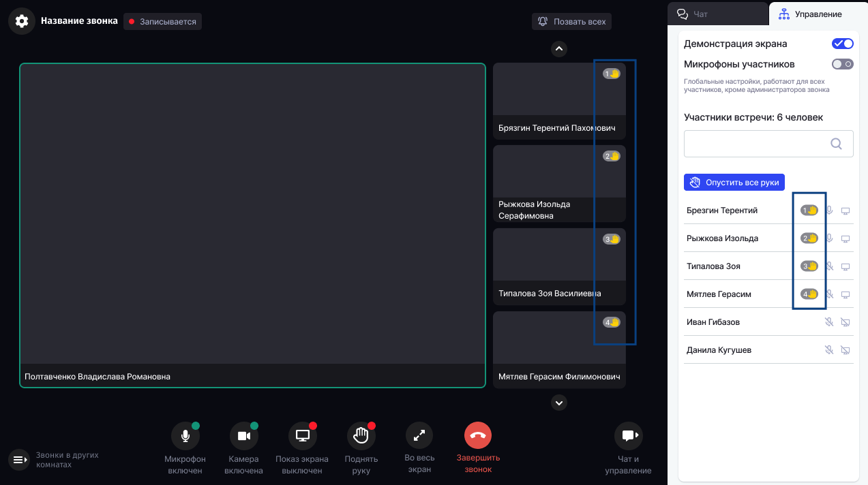Switch to the Чат tab
Screen dimensions: 868x485
click(718, 14)
